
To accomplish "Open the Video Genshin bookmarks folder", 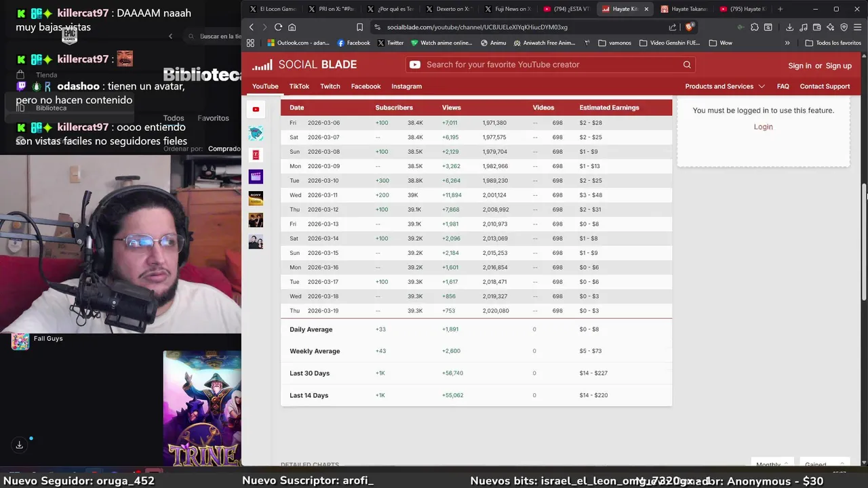I will click(669, 43).
